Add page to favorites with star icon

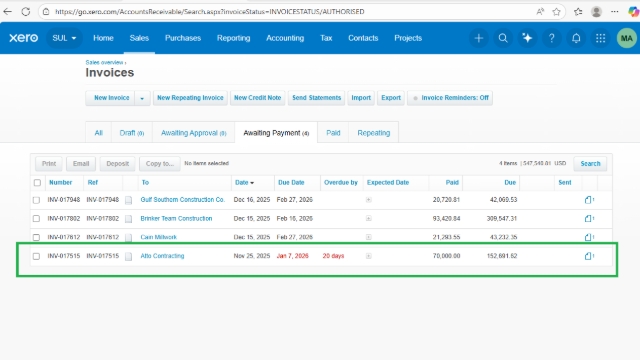coord(556,11)
